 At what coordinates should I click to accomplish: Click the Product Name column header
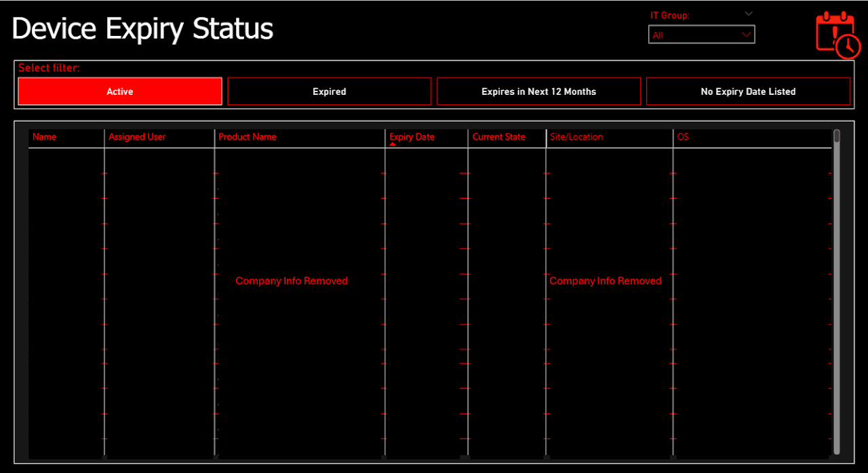click(x=247, y=136)
